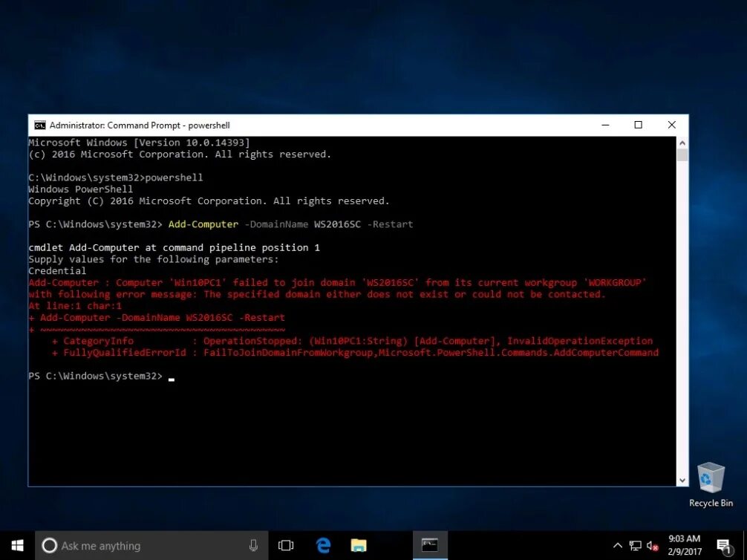Click 'Supply values for the following parameters:' line
Viewport: 747px width, 560px height.
[154, 259]
